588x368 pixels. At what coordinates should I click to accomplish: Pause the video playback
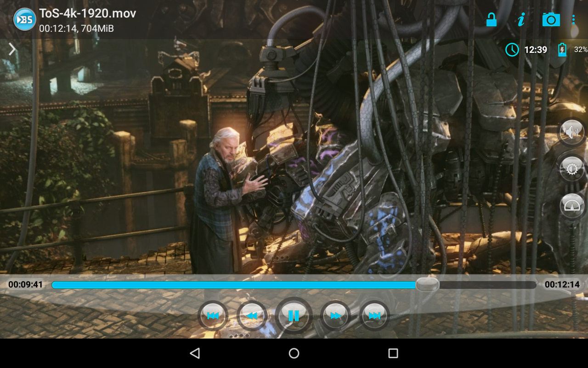294,316
